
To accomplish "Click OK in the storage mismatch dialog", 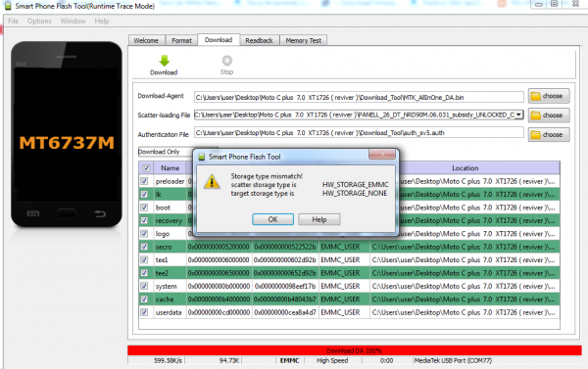I will (x=273, y=219).
